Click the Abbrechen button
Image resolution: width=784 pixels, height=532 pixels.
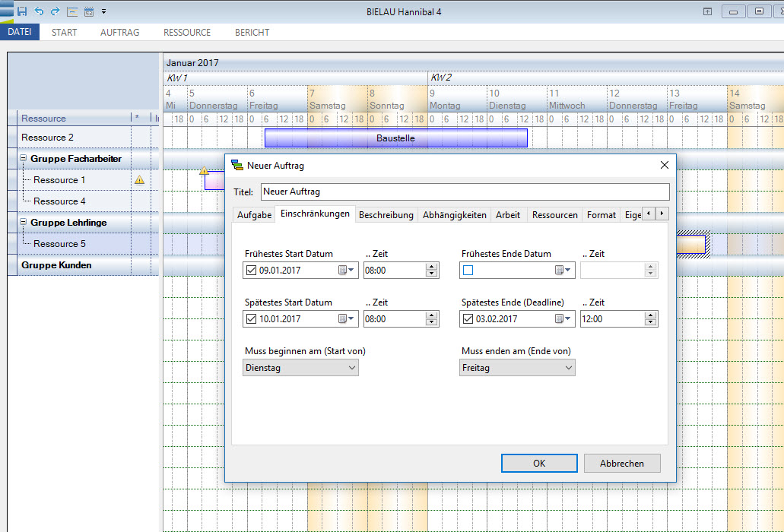coord(621,463)
